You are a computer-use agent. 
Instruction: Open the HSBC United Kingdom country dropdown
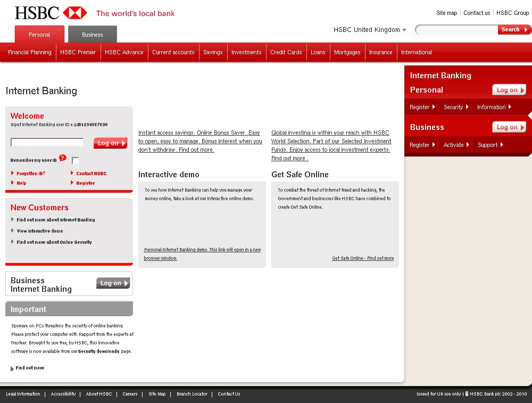[x=370, y=29]
